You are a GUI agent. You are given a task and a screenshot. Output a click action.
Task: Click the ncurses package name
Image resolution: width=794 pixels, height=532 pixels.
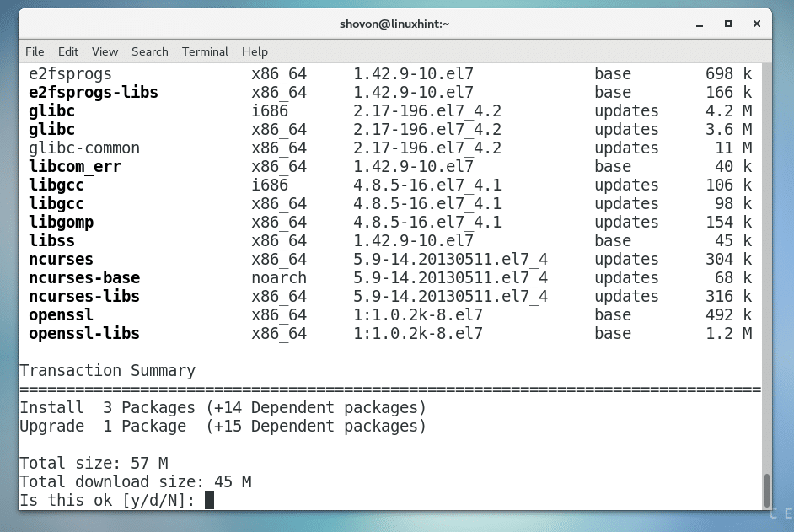click(x=61, y=260)
